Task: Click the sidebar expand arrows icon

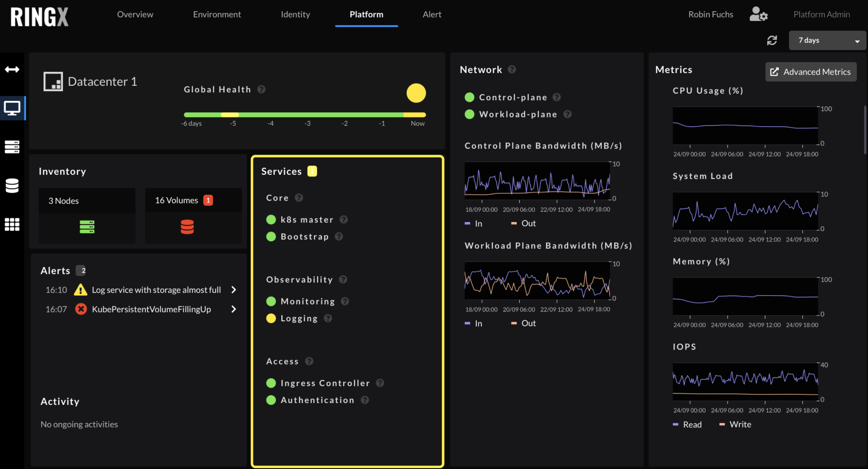Action: point(12,69)
